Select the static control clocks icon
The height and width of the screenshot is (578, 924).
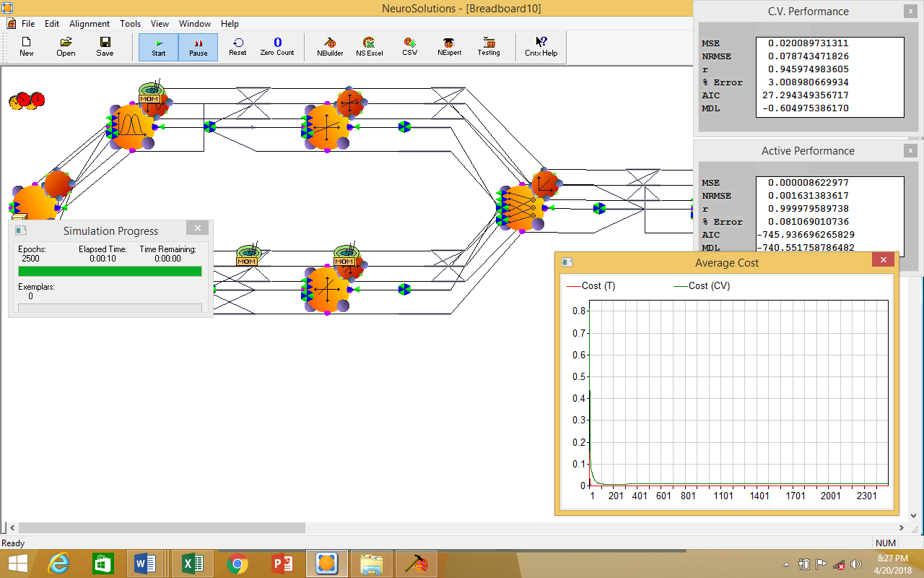[27, 100]
